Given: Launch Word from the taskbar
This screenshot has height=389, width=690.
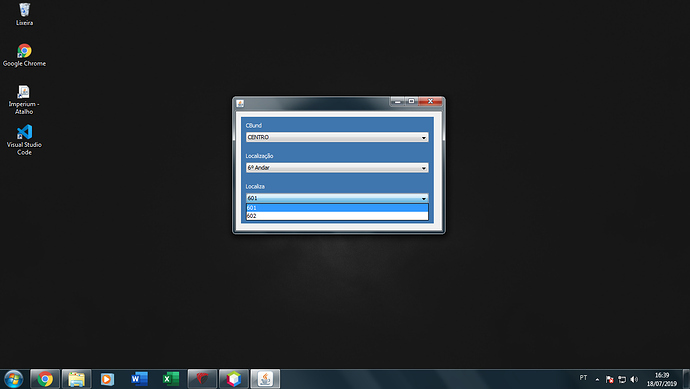Looking at the screenshot, I should click(139, 379).
